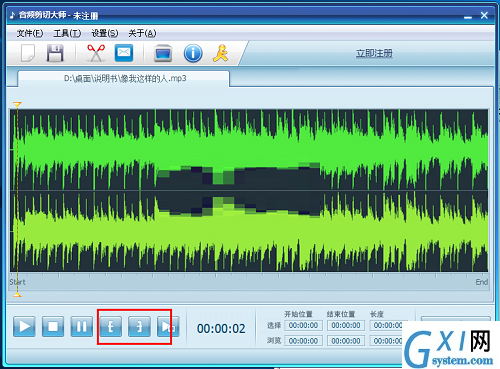500x369 pixels.
Task: Select the 像我这样的人.mp3 file tab
Action: tap(124, 79)
